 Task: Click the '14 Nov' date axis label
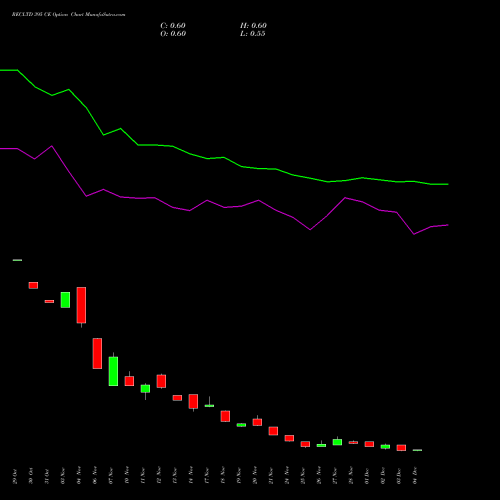191,476
